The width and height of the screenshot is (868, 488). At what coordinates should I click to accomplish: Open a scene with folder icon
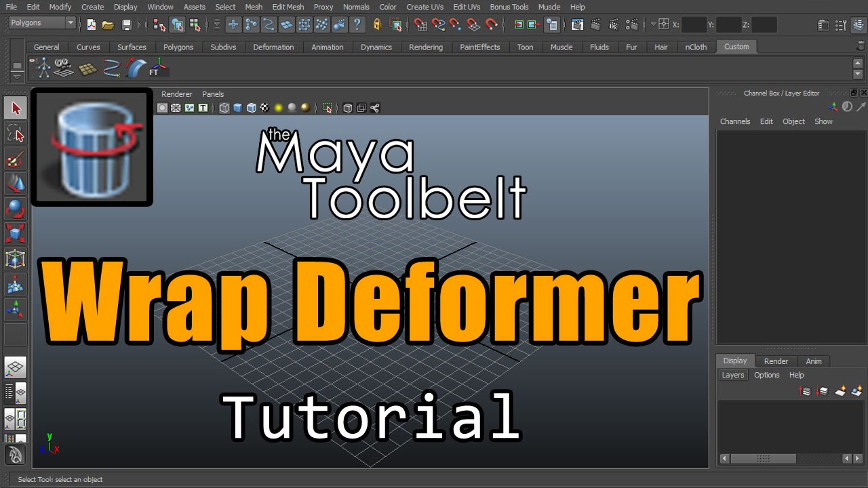pyautogui.click(x=108, y=25)
